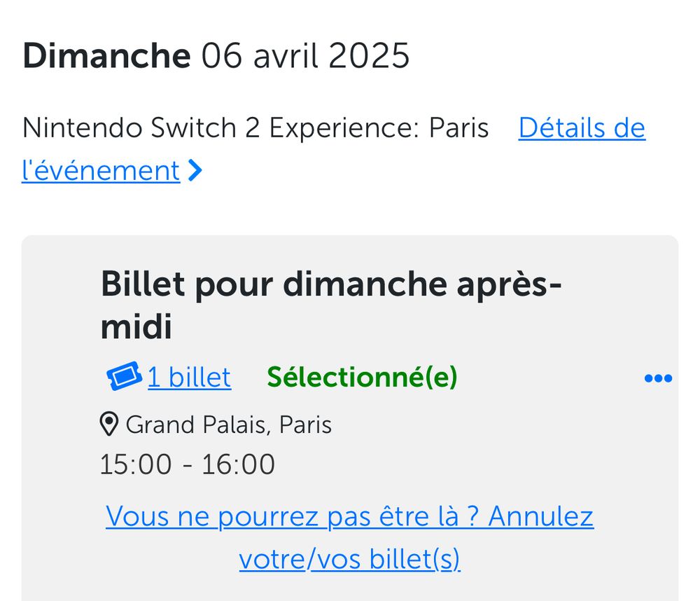Click the chevron after l'événement

[195, 171]
